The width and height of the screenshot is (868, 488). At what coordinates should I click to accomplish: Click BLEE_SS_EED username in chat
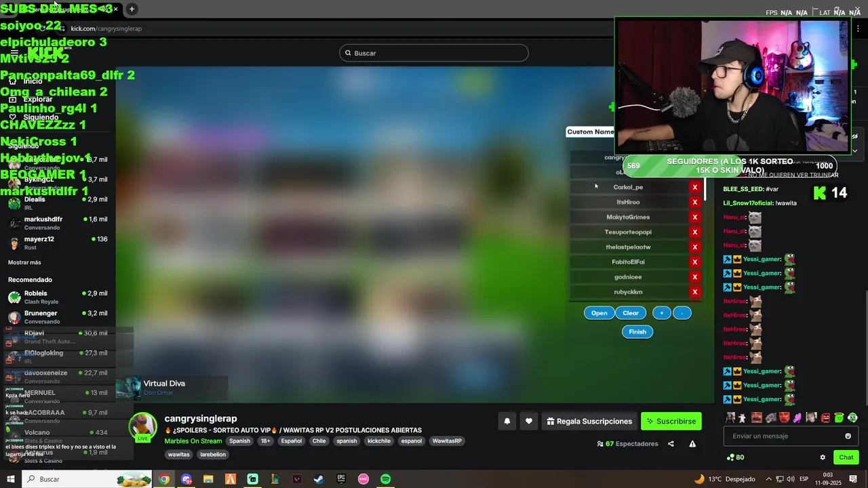tap(743, 189)
